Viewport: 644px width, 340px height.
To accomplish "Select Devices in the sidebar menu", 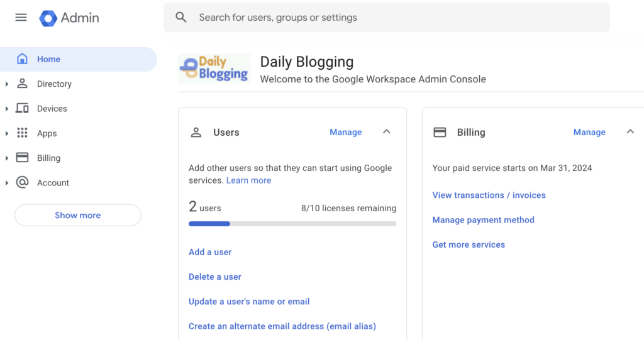I will point(52,109).
